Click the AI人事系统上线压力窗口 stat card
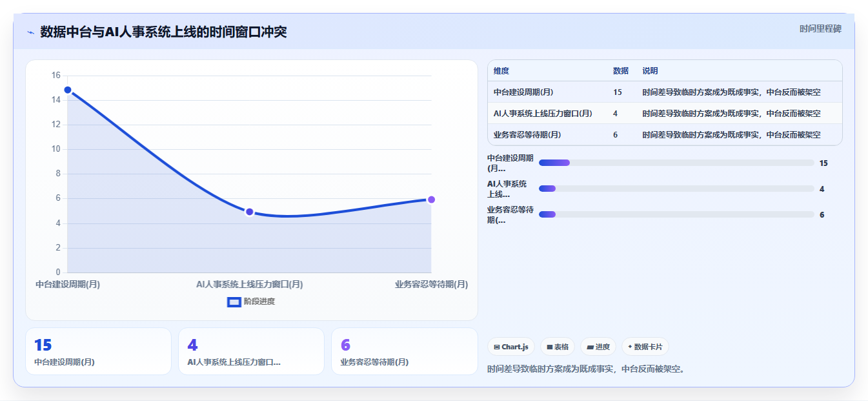Image resolution: width=868 pixels, height=401 pixels. point(251,351)
